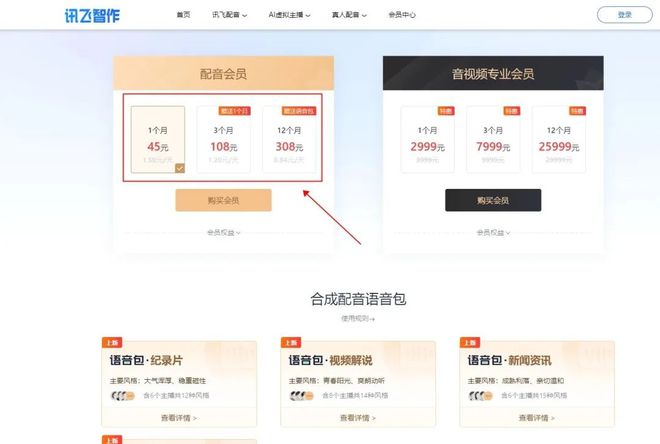Screen dimensions: 660x444
Task: Click 主要风格 text on 视频解说 card
Action: 337,381
